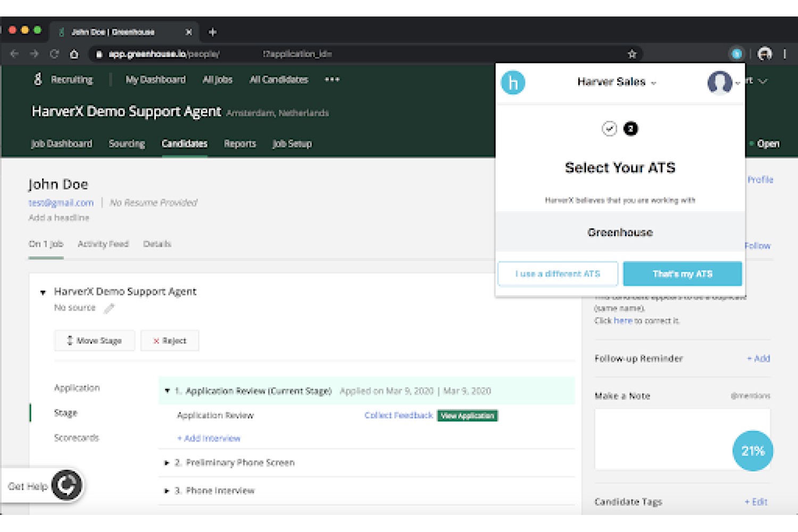Image resolution: width=798 pixels, height=532 pixels.
Task: Click the Reject button
Action: pos(170,340)
